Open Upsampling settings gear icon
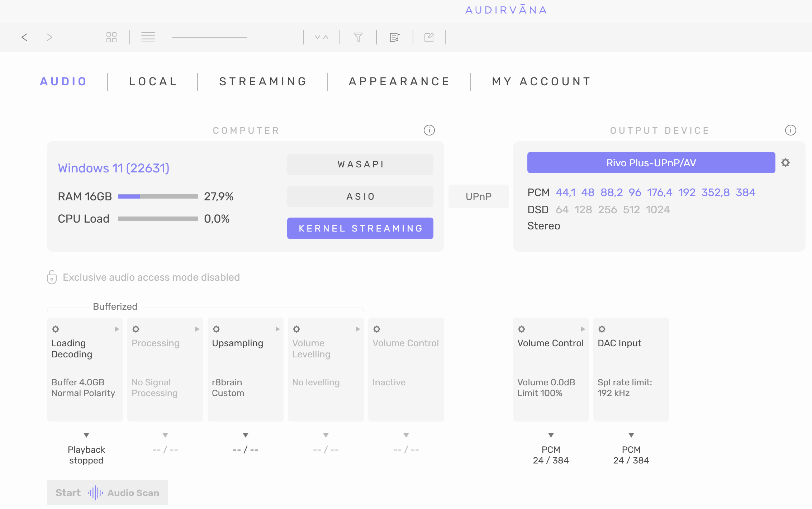 pos(216,329)
